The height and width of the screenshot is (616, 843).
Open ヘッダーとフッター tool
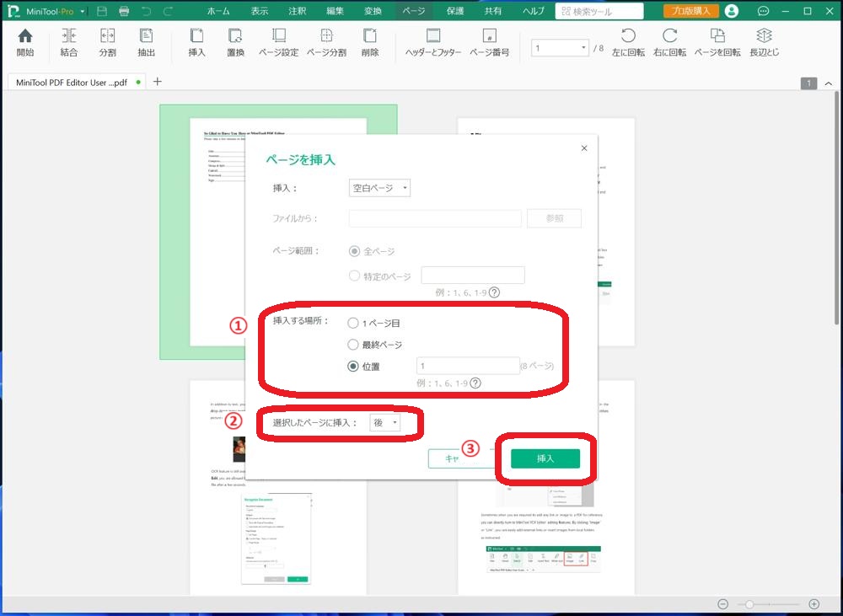pos(432,42)
